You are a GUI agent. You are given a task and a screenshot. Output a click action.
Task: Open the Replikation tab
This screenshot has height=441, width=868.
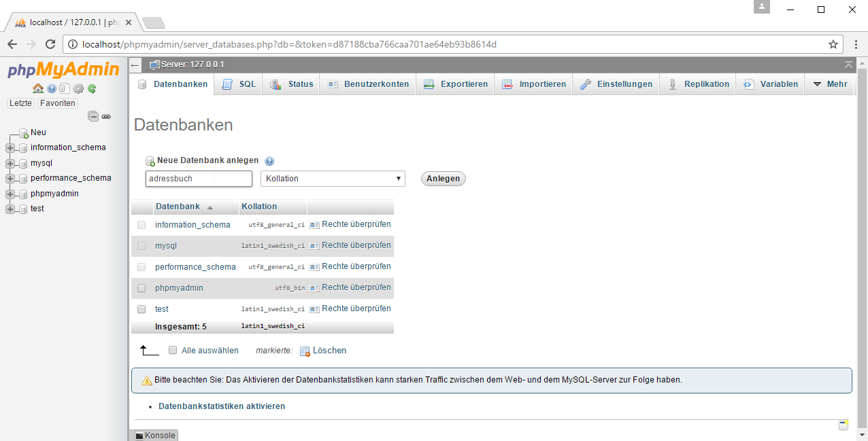tap(698, 84)
